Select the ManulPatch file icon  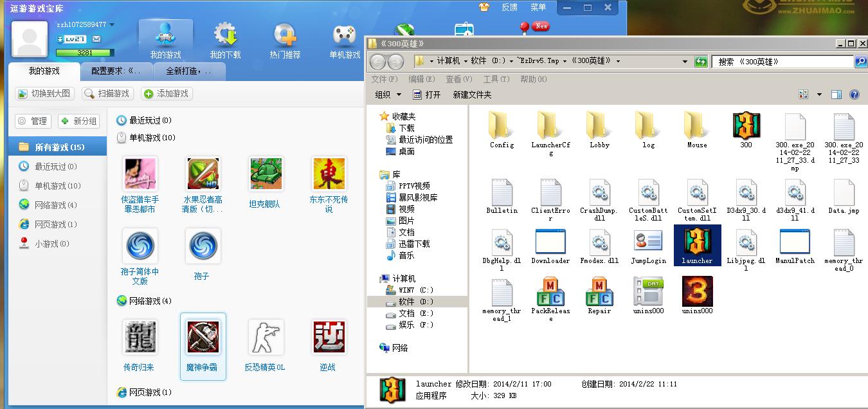tap(795, 241)
